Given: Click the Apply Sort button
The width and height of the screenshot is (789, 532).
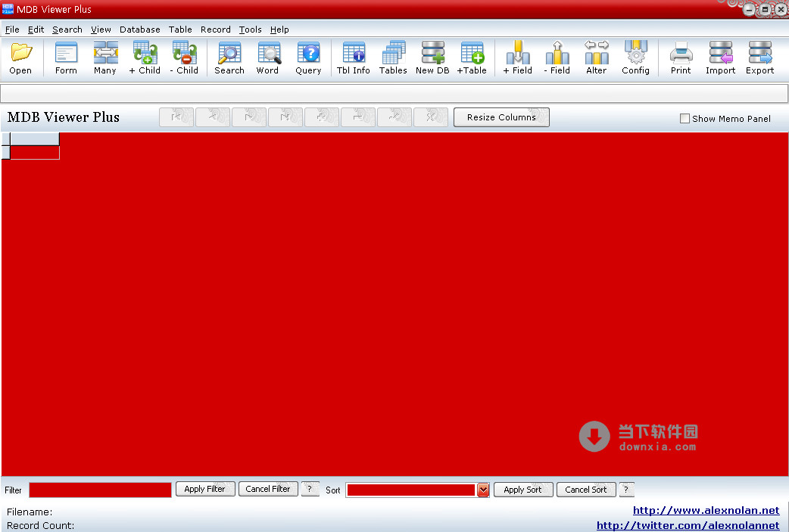Looking at the screenshot, I should pos(523,490).
